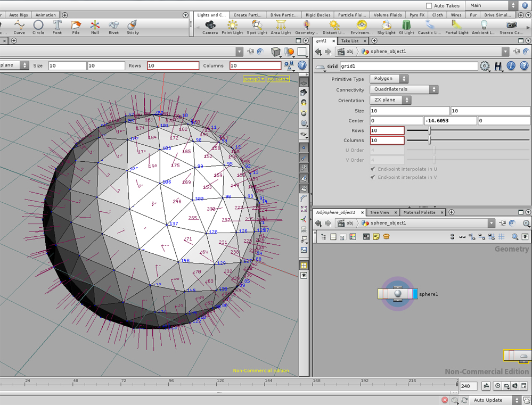Open the Rigid Bodies shelf tab
Screen dimensions: 532x405
click(x=318, y=15)
